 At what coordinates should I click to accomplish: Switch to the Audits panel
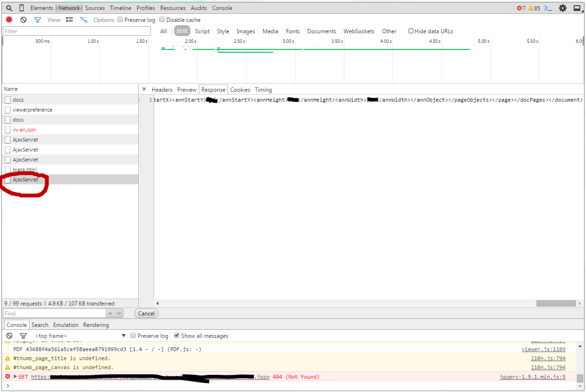[x=199, y=8]
